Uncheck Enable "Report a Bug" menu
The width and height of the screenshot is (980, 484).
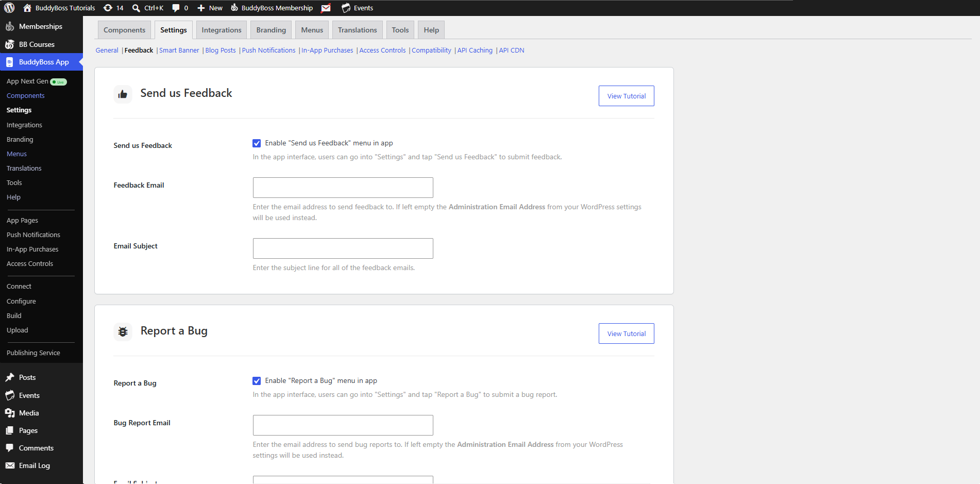pos(257,381)
